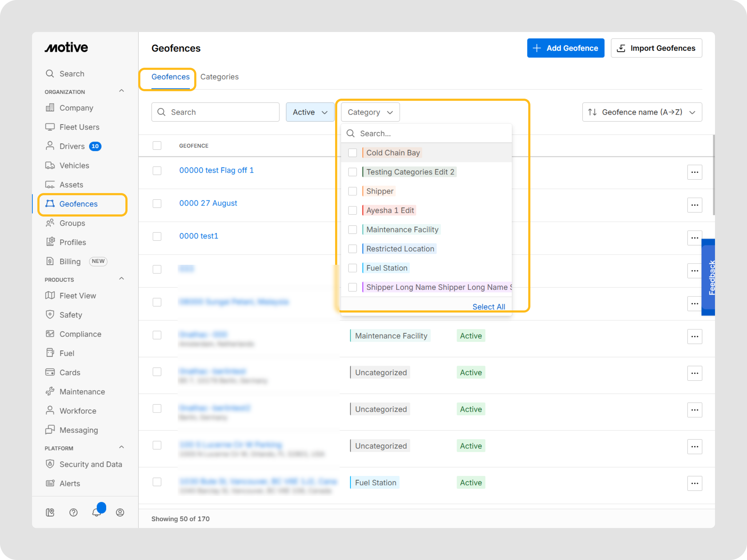Check the Cold Chain Bay category checkbox
The width and height of the screenshot is (747, 560).
coord(353,153)
